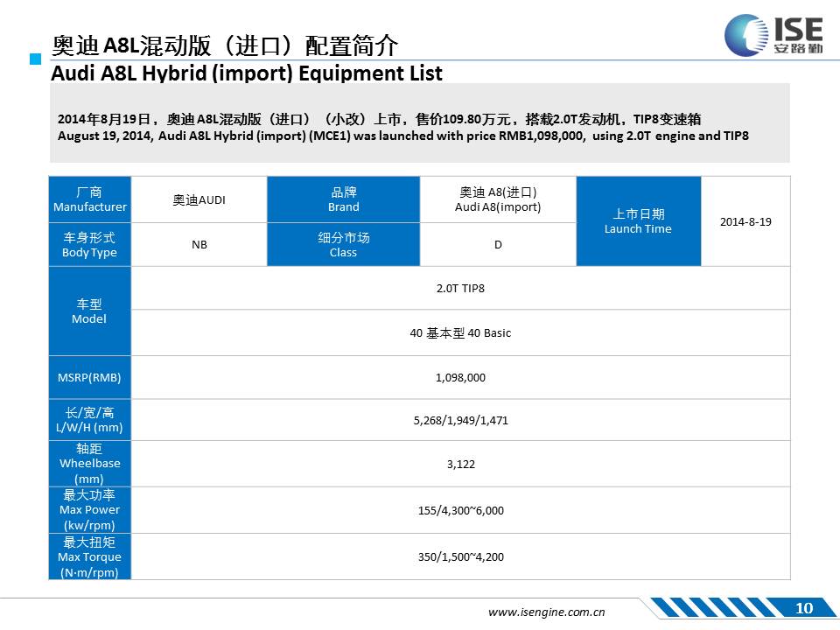The image size is (840, 630).
Task: Click the blue square bullet beside the title
Action: click(x=35, y=59)
